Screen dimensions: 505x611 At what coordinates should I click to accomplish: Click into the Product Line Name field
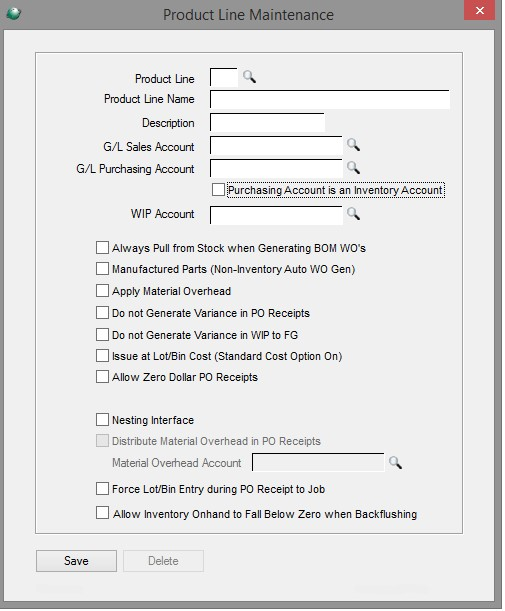330,99
